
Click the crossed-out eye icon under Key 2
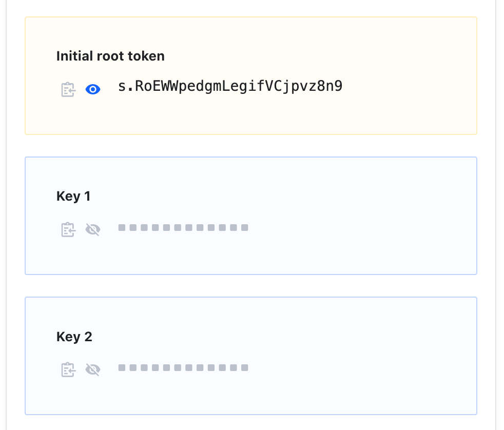[93, 369]
